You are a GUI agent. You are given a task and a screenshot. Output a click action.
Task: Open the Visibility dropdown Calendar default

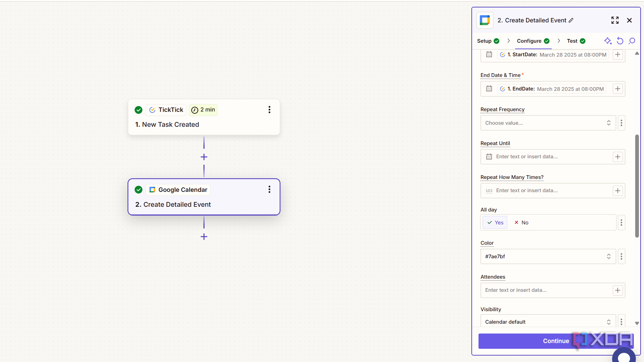click(548, 321)
